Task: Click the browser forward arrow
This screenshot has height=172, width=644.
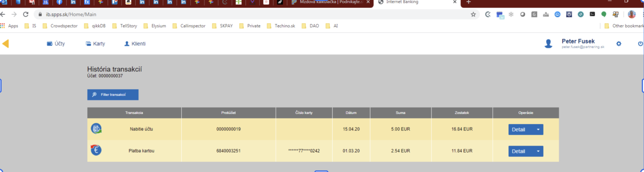Action: pos(14,14)
